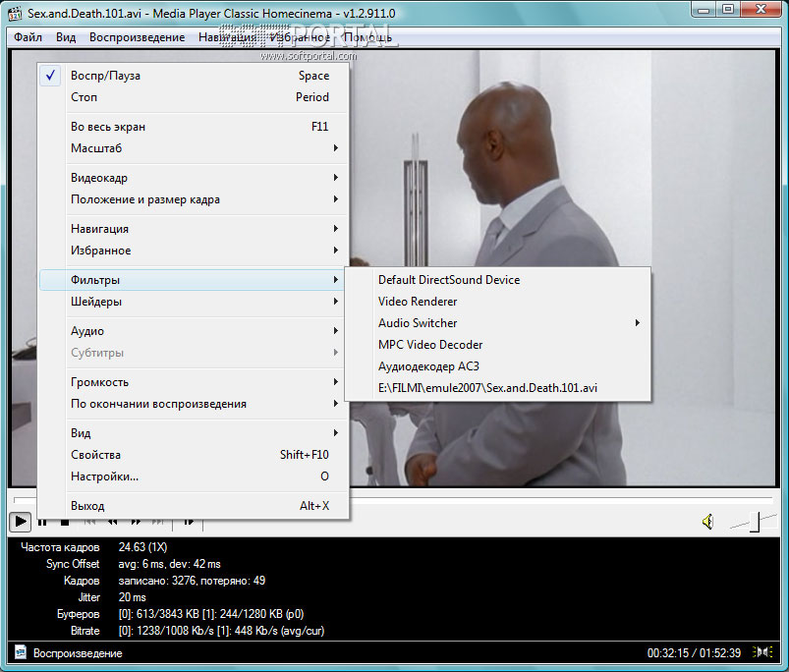
Task: Click the Bitrate statistics value
Action: point(221,631)
